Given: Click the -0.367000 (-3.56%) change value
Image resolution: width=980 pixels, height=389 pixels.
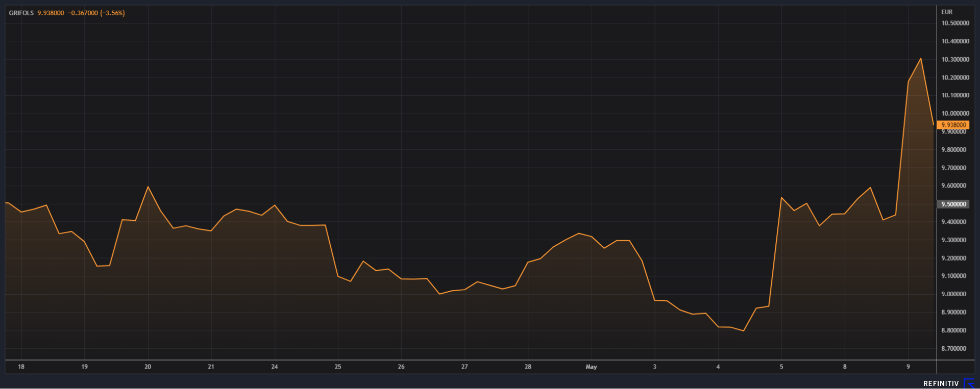Looking at the screenshot, I should 96,13.
